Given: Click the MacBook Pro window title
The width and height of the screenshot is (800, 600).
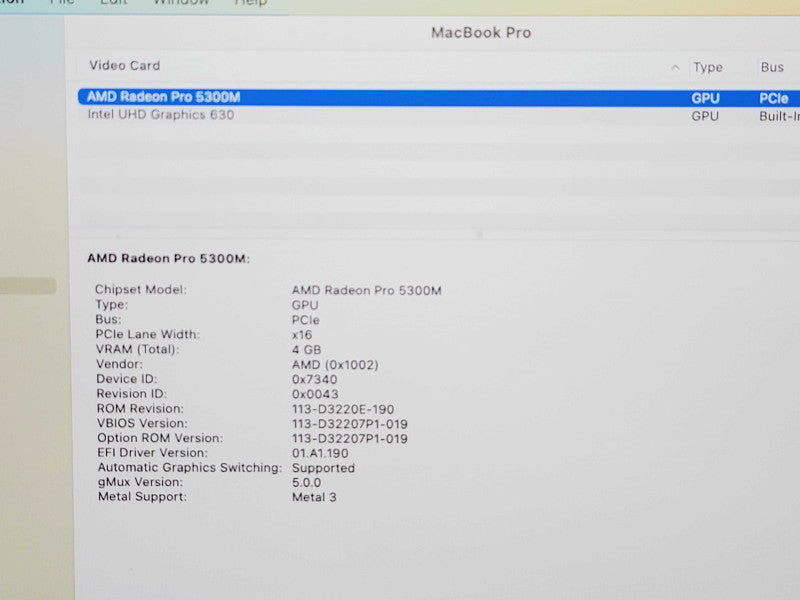Looking at the screenshot, I should click(481, 33).
